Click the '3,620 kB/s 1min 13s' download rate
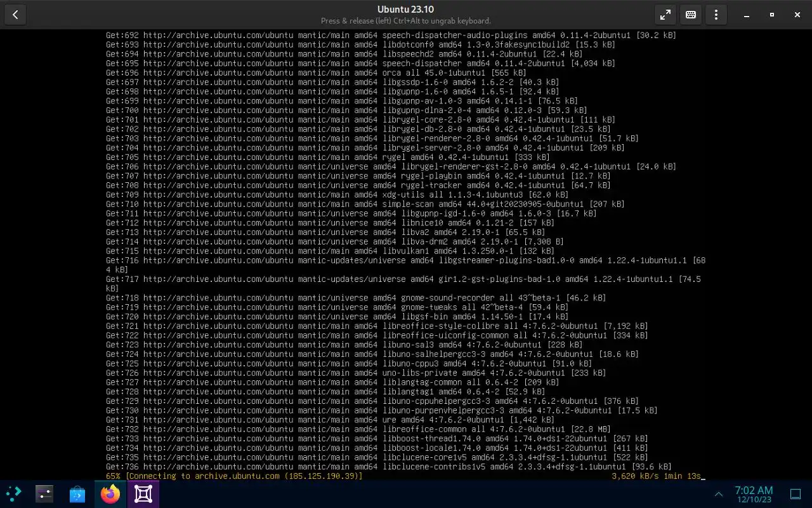The width and height of the screenshot is (812, 508). coord(656,476)
